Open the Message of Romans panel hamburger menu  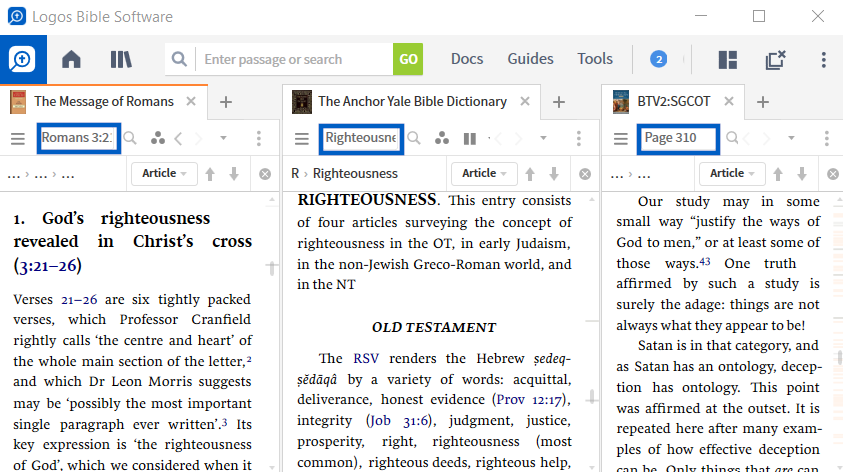tap(18, 139)
